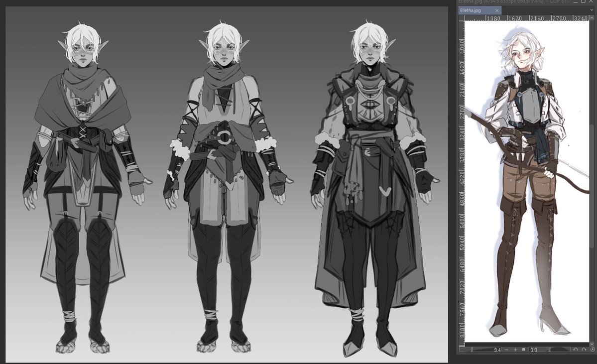Click the colored Elletha reference drawing
Image resolution: width=597 pixels, height=364 pixels.
[x=527, y=182]
